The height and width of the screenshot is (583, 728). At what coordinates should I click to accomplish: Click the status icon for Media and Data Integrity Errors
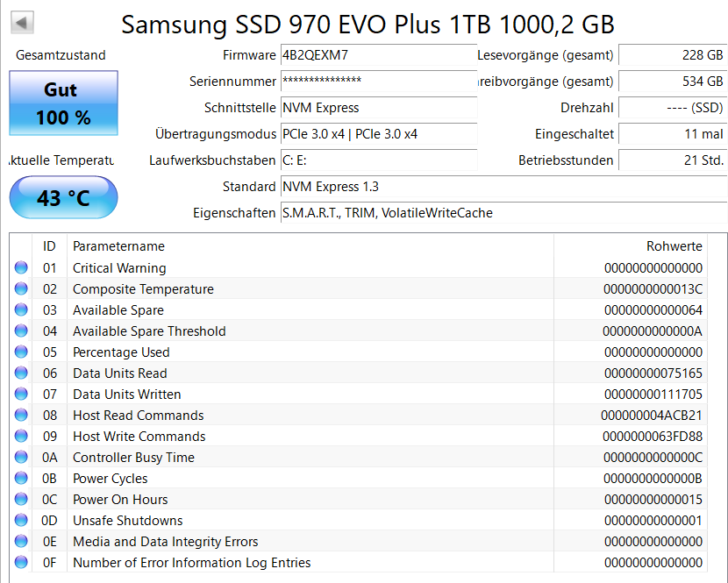21,541
